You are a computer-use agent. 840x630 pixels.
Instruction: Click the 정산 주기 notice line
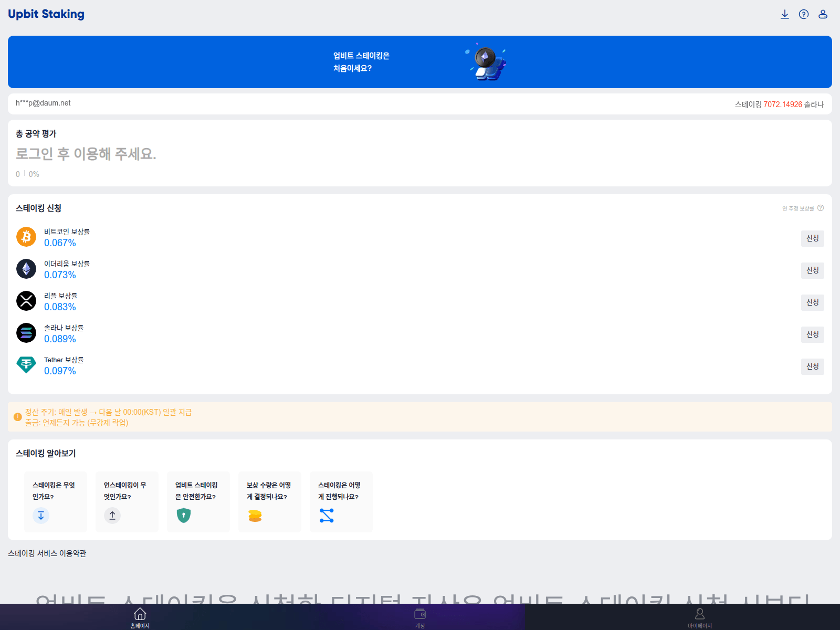pyautogui.click(x=109, y=412)
